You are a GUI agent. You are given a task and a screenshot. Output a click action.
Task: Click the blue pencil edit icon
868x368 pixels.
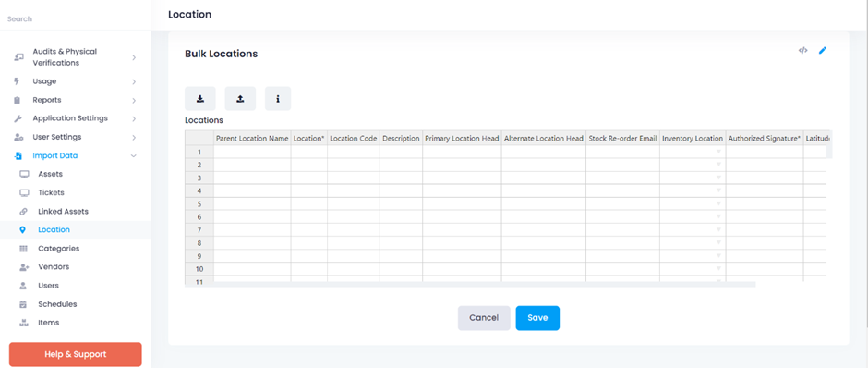(823, 51)
